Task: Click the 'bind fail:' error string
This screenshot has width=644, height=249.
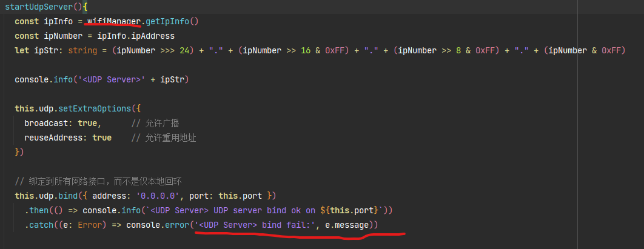Action: click(x=253, y=225)
